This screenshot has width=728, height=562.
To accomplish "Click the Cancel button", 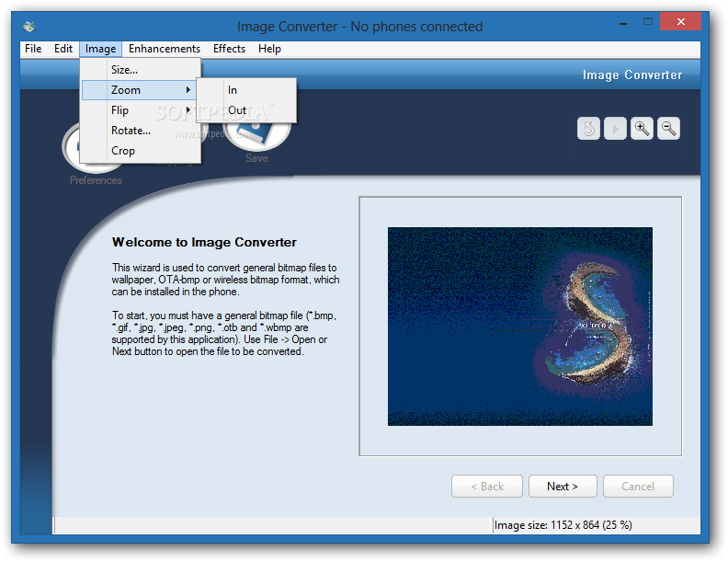I will (x=638, y=487).
